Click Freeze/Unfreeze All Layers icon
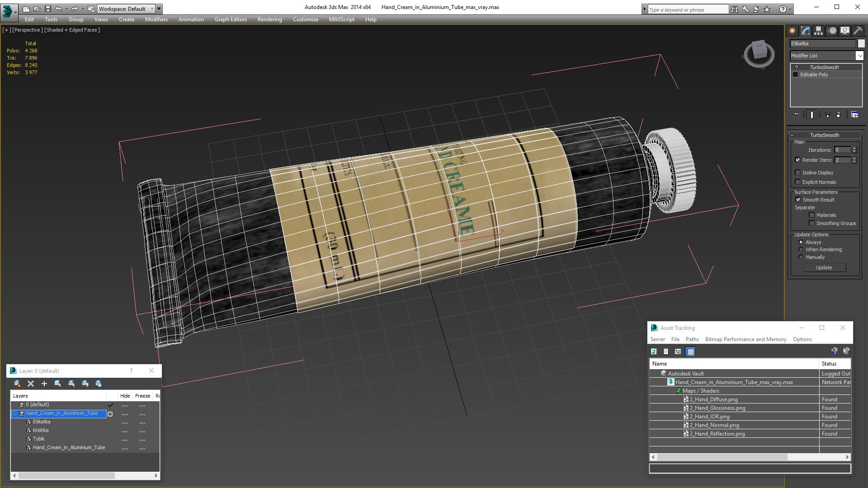The height and width of the screenshot is (488, 868). (x=99, y=384)
